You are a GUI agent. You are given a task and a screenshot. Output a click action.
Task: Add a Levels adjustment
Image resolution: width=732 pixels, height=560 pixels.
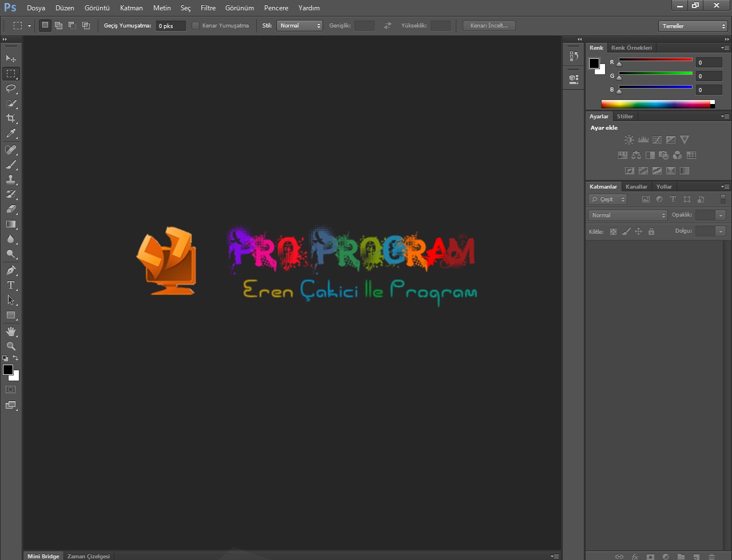click(x=643, y=139)
